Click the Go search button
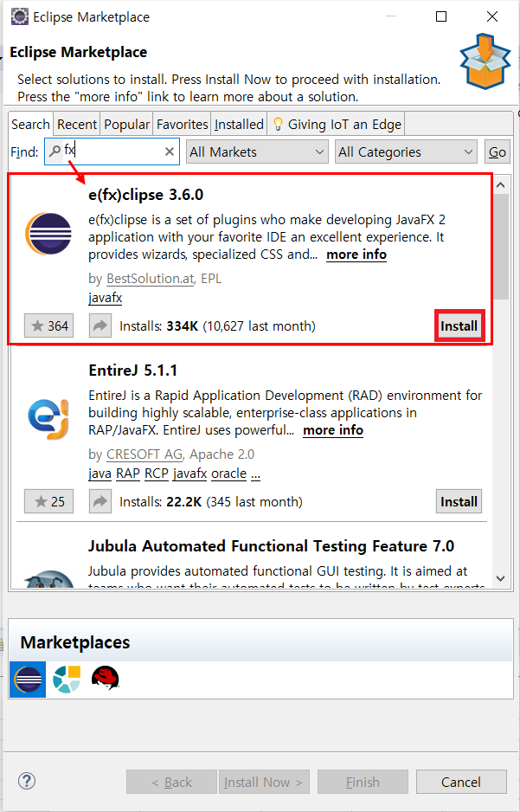This screenshot has width=520, height=812. pos(498,151)
